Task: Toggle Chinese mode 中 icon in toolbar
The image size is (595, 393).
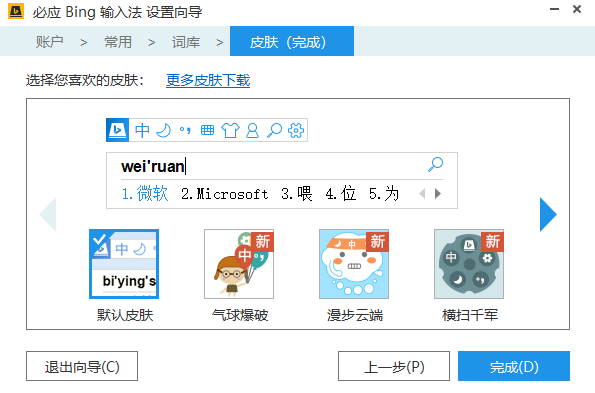Action: click(x=142, y=130)
